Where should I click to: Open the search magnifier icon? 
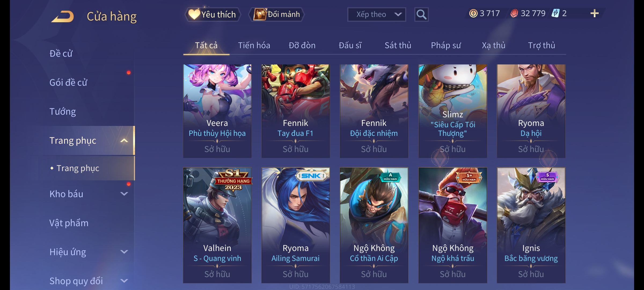pyautogui.click(x=421, y=15)
